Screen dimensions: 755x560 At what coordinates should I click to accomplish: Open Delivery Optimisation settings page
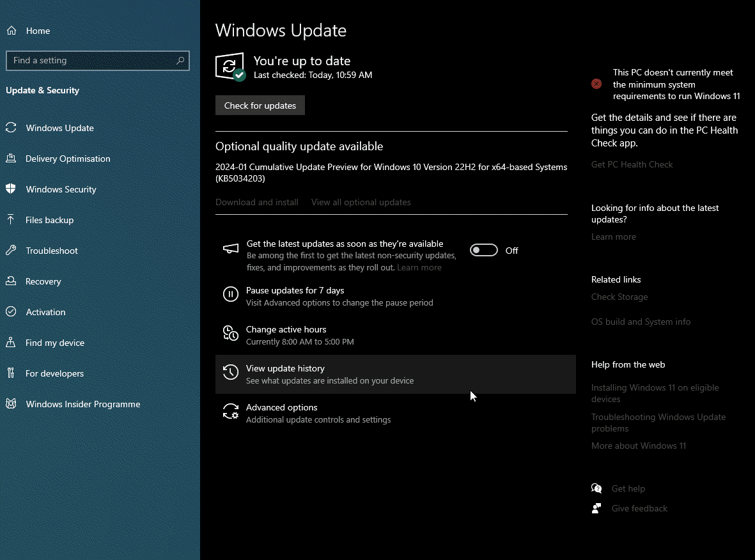tap(68, 159)
